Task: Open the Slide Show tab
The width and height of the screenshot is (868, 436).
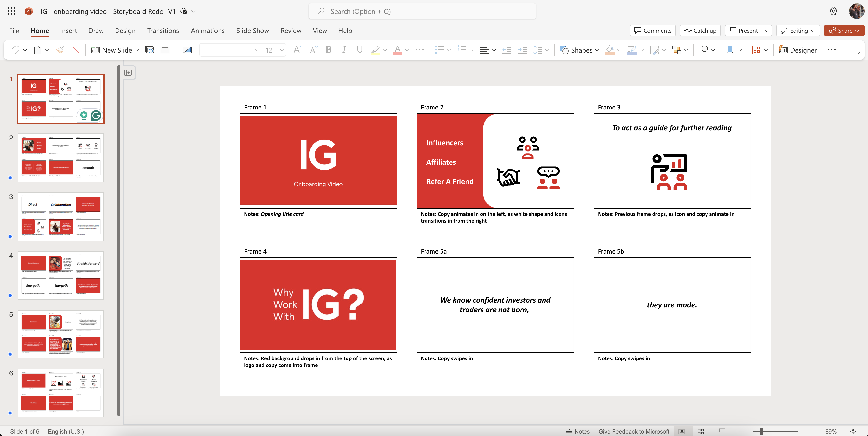Action: click(x=253, y=30)
